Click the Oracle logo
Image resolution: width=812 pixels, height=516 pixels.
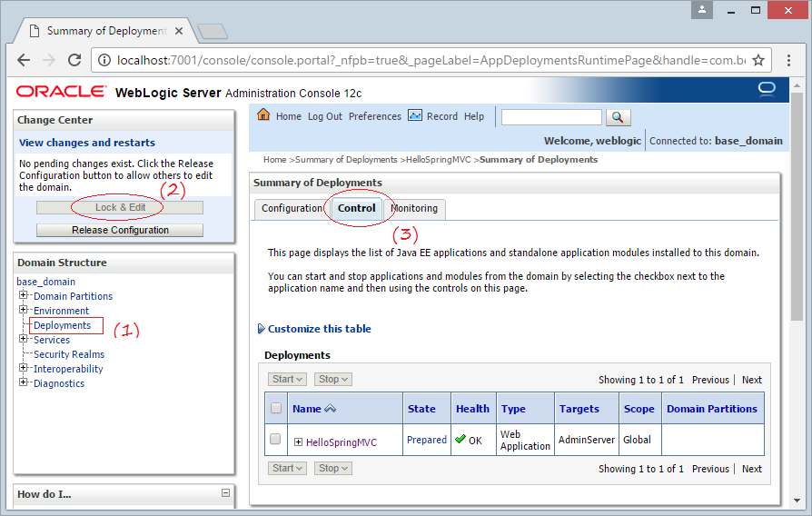coord(61,92)
